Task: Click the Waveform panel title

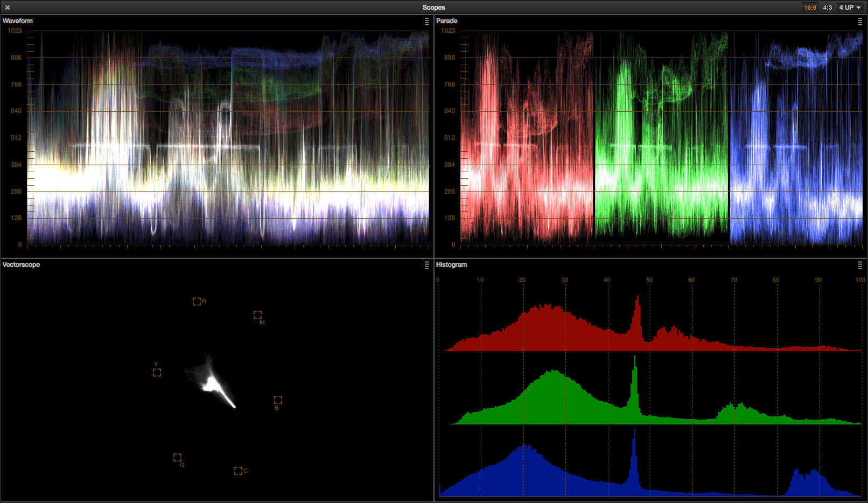Action: pyautogui.click(x=18, y=21)
